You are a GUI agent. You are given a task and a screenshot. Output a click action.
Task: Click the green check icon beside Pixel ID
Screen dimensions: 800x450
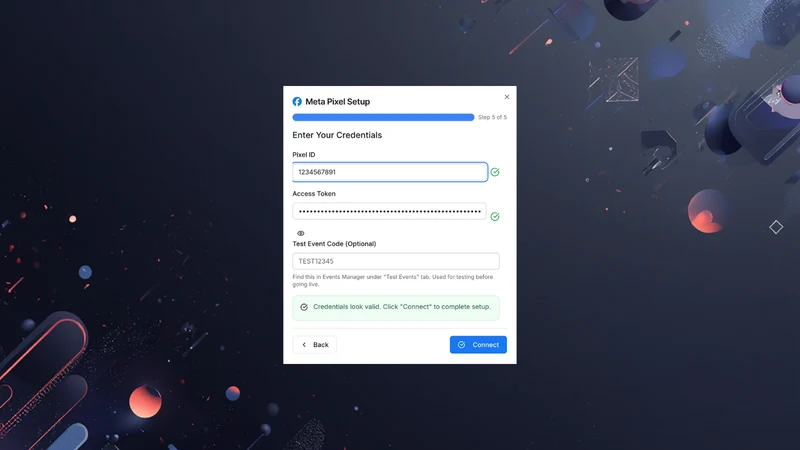click(495, 172)
